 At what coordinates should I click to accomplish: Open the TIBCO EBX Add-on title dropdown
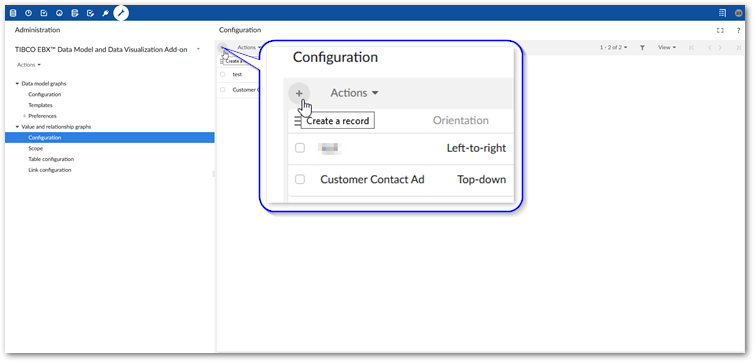[x=198, y=49]
